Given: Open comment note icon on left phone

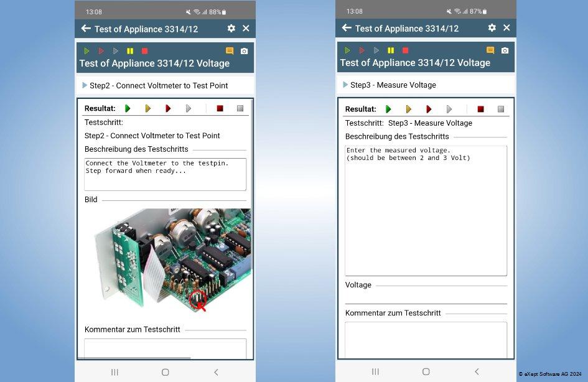Looking at the screenshot, I should (230, 50).
